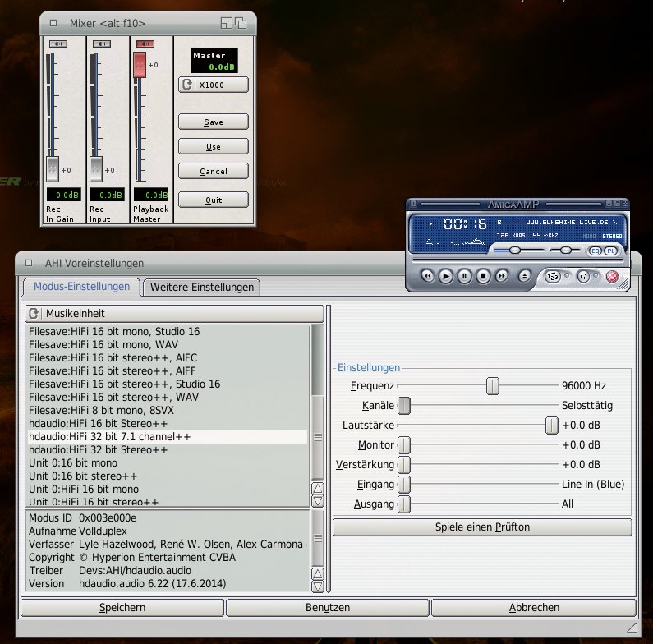Open the X1000 cycle selector in Mixer
Image resolution: width=653 pixels, height=644 pixels.
pos(213,85)
